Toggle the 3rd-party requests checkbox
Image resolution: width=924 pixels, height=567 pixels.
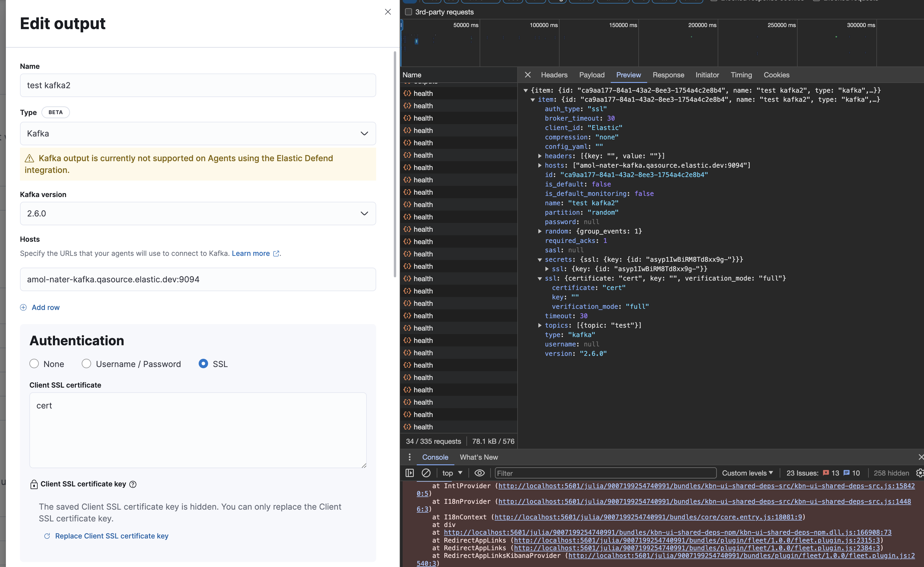click(x=409, y=12)
